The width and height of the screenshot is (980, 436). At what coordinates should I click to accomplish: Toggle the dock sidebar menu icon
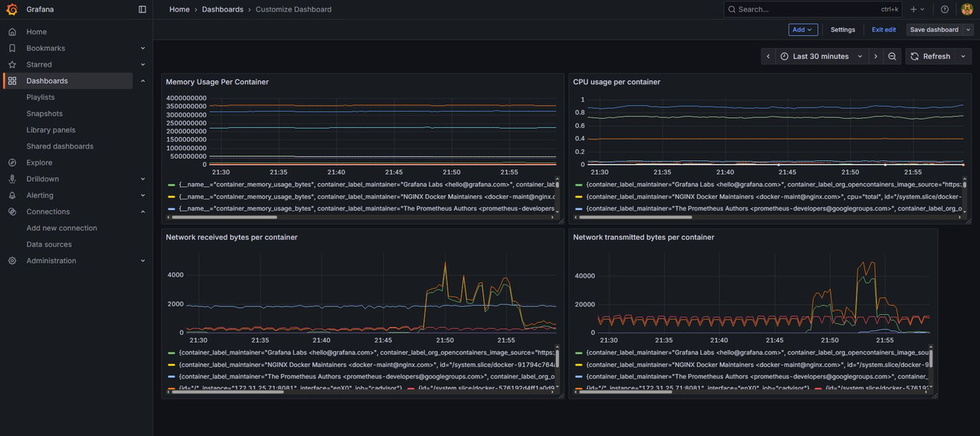coord(142,9)
